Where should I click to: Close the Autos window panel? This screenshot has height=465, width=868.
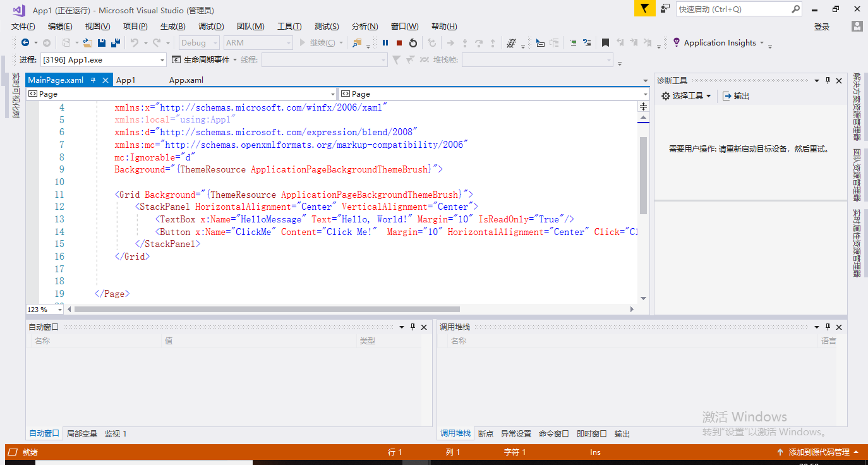(424, 327)
